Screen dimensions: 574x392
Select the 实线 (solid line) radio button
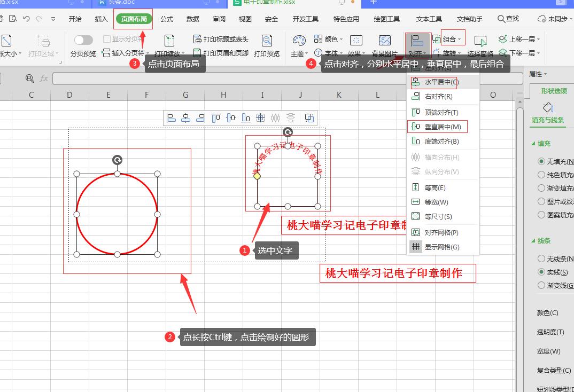pyautogui.click(x=541, y=272)
